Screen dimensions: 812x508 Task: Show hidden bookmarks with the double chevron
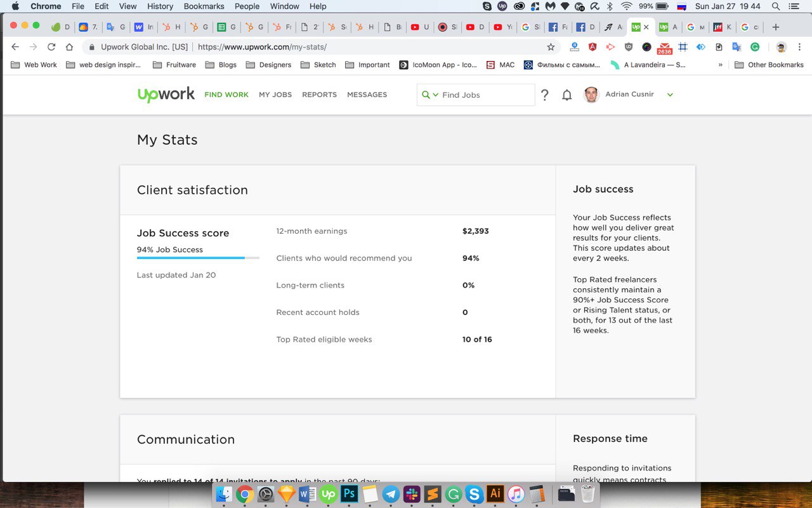(720, 65)
